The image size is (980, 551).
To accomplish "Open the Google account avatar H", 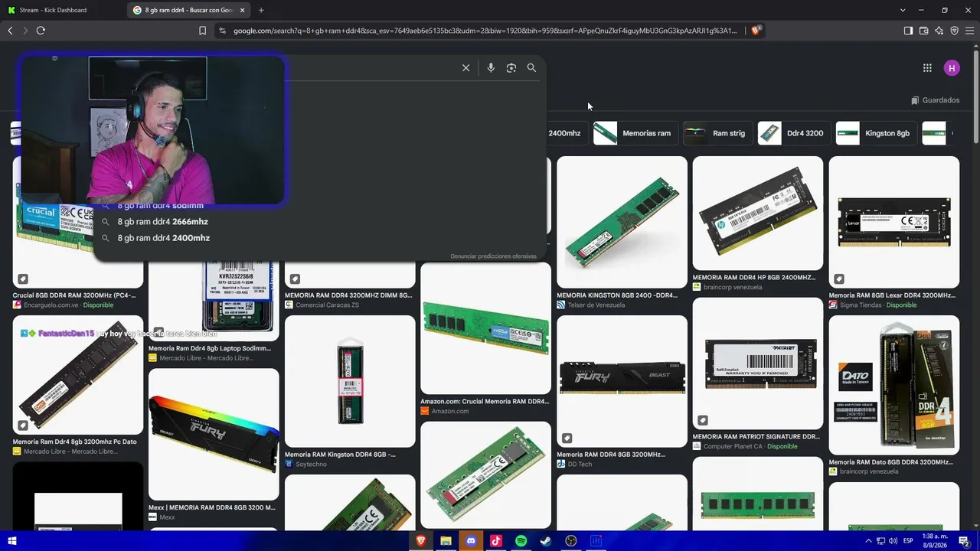I will (952, 68).
